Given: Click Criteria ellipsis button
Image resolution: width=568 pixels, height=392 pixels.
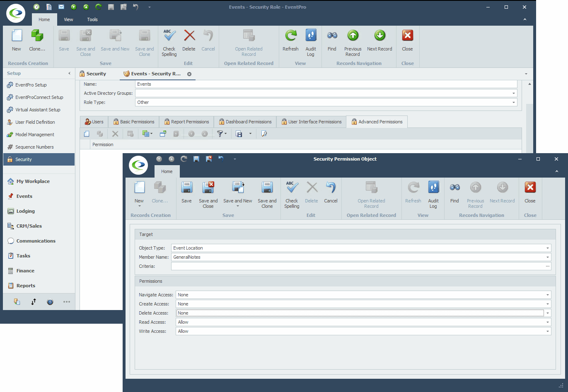Looking at the screenshot, I should tap(548, 266).
